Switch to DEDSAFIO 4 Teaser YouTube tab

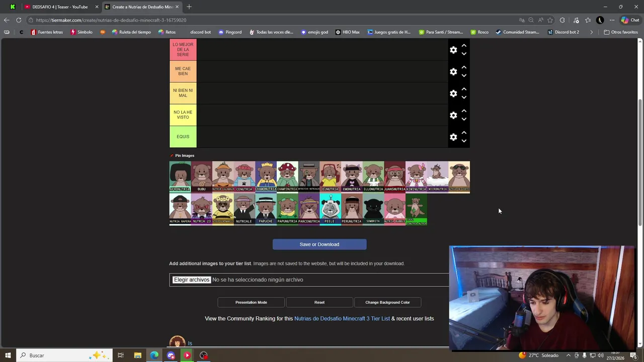pyautogui.click(x=60, y=7)
